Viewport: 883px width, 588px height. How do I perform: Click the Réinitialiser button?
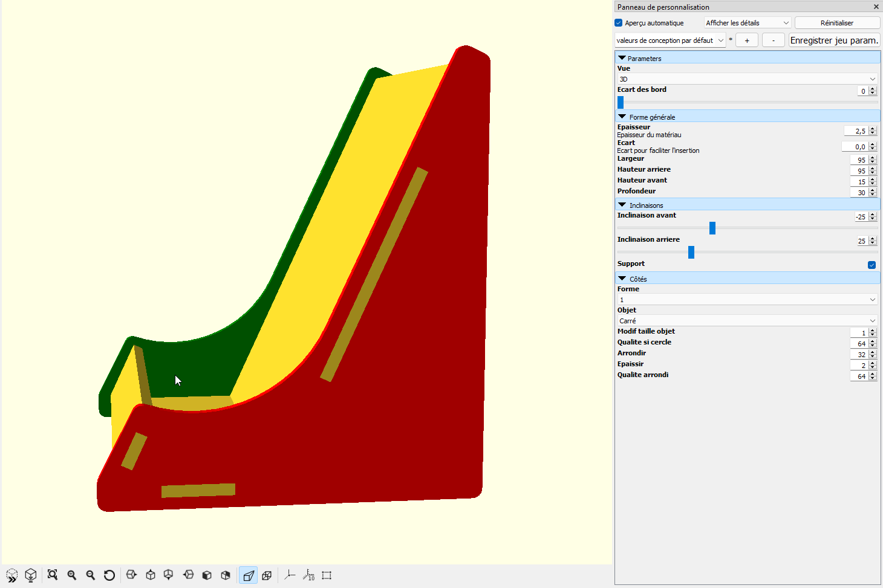pyautogui.click(x=837, y=23)
